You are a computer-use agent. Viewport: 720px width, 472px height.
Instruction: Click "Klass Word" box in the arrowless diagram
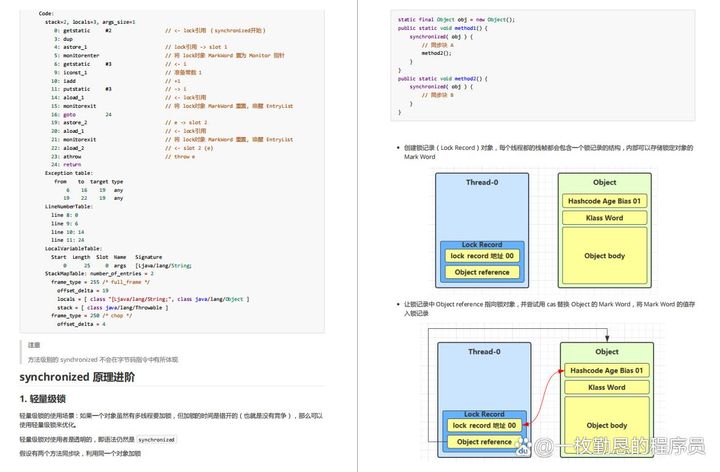tap(604, 218)
